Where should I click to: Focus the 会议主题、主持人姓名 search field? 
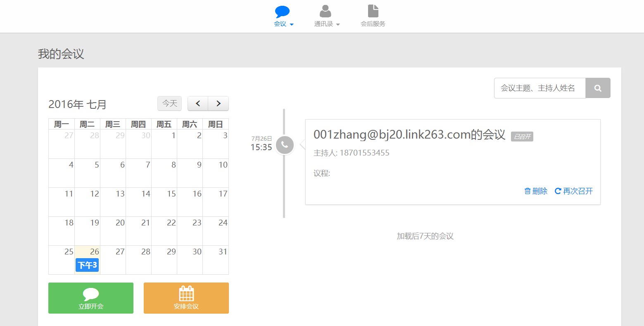coord(539,88)
